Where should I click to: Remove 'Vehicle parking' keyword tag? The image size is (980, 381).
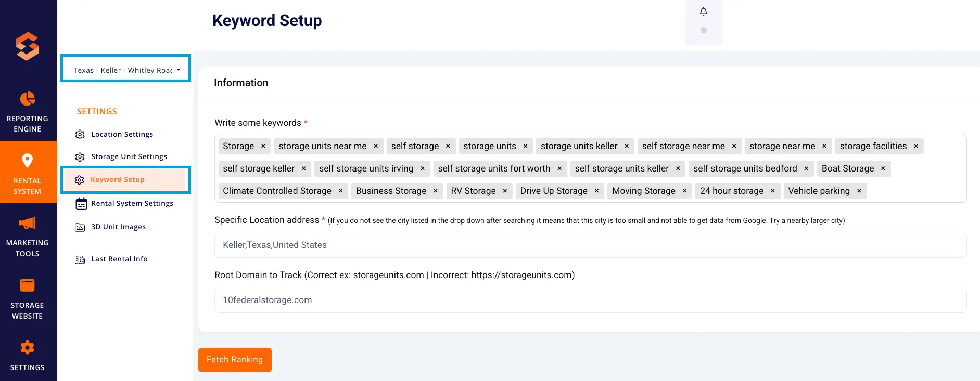tap(859, 191)
